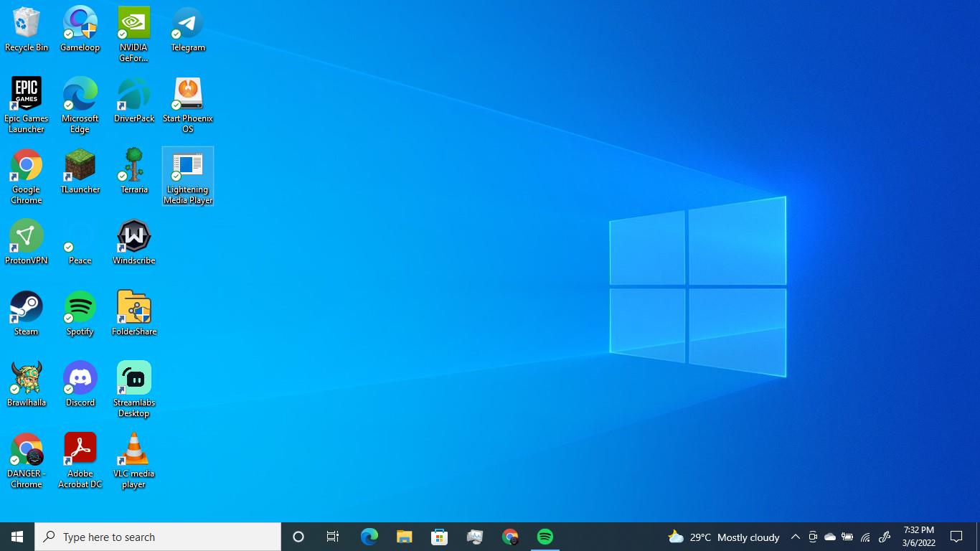Open File Explorer from the taskbar
The width and height of the screenshot is (980, 551).
[405, 537]
